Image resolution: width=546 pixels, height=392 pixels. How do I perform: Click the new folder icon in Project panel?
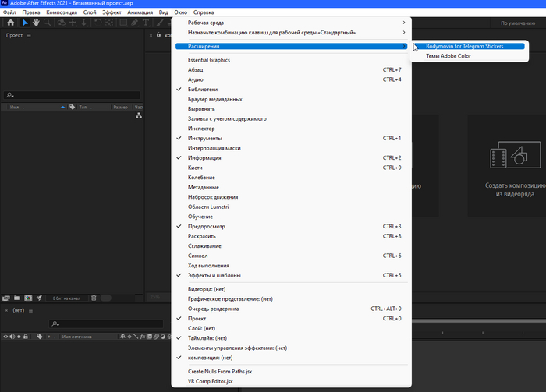click(16, 297)
